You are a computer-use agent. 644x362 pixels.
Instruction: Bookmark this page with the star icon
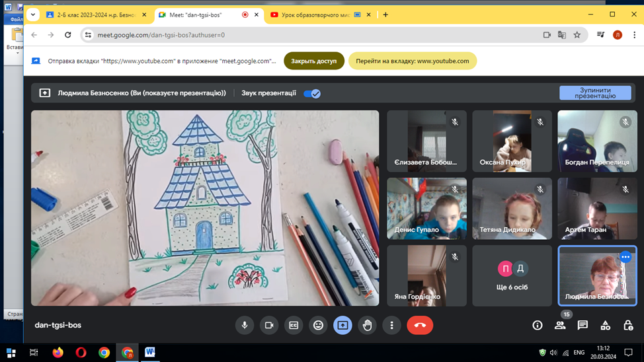[x=577, y=35]
